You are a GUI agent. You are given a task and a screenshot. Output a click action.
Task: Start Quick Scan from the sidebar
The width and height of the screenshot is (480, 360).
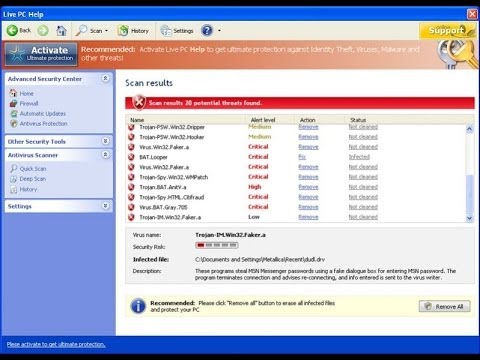(33, 169)
